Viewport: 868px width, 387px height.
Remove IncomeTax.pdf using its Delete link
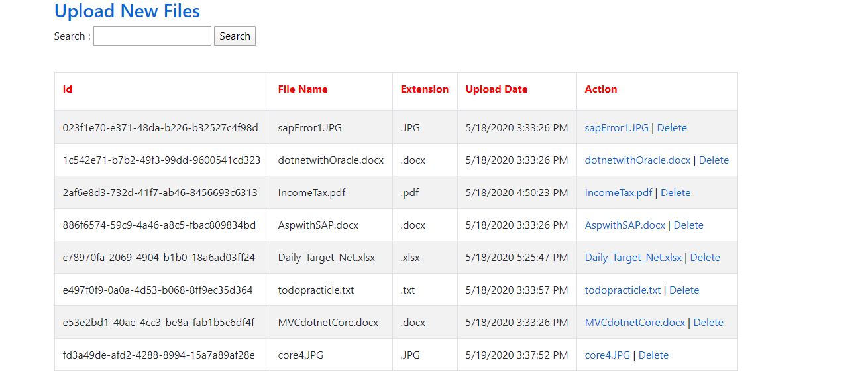pyautogui.click(x=676, y=192)
